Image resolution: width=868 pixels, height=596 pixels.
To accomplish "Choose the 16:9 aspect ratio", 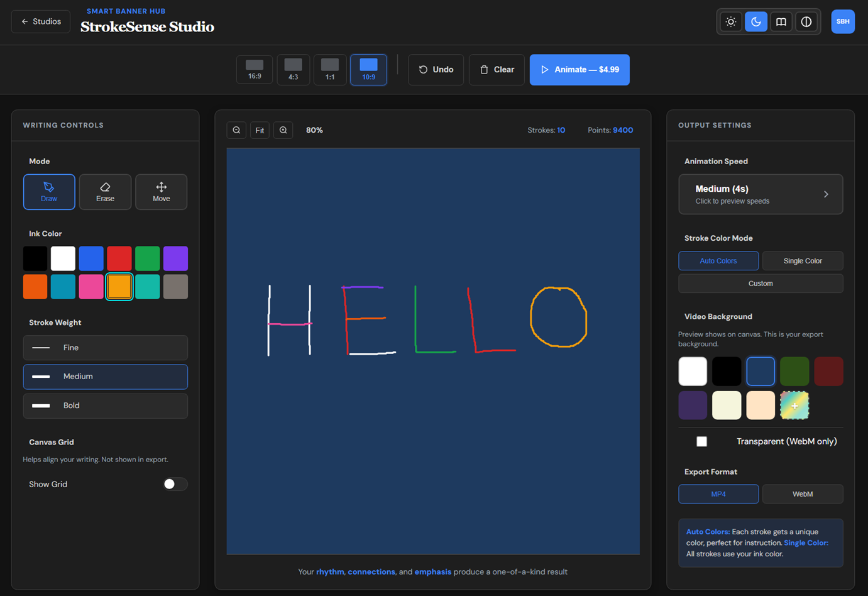I will click(x=255, y=69).
